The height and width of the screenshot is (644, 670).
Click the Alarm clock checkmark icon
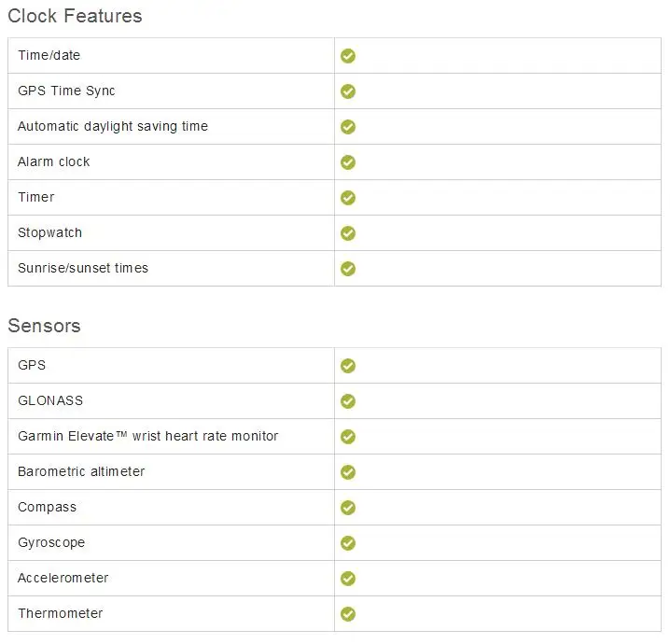tap(348, 162)
